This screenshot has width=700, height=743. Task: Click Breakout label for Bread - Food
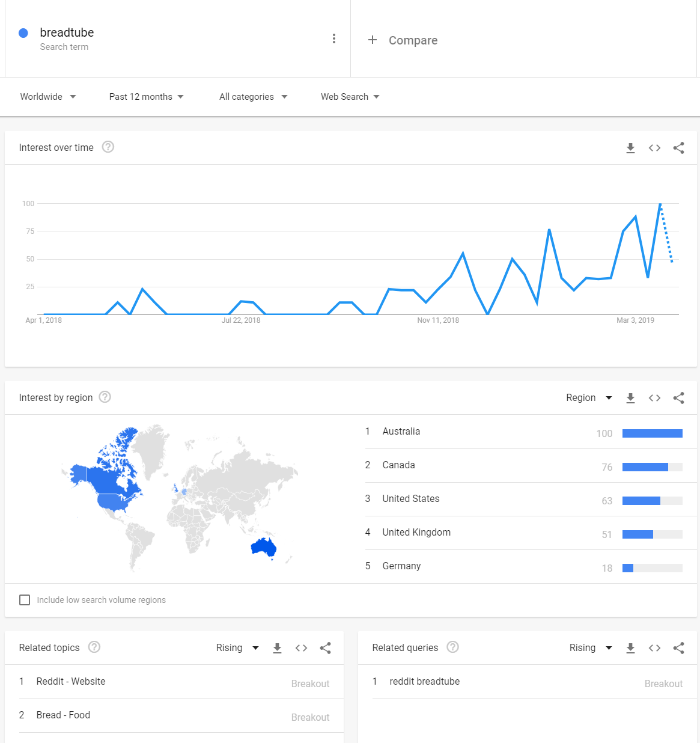pos(311,718)
